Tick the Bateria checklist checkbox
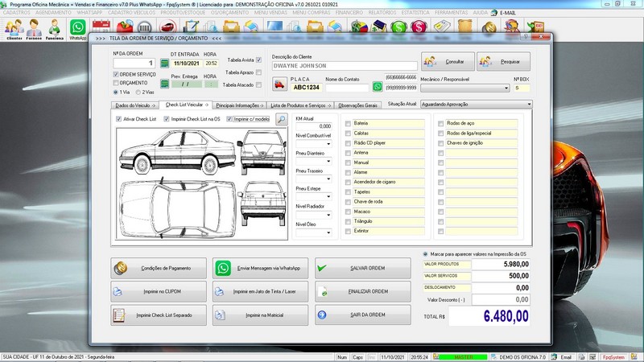The height and width of the screenshot is (362, 644). (x=347, y=124)
